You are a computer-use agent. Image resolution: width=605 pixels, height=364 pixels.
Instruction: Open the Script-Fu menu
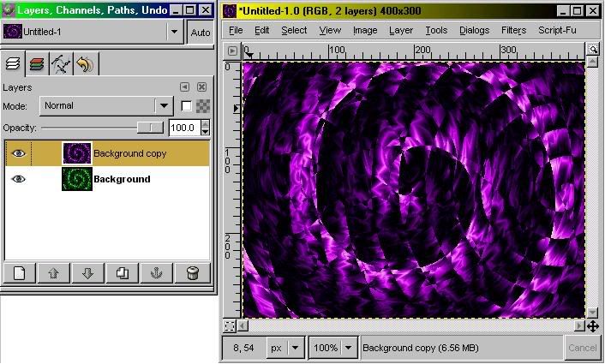click(556, 30)
